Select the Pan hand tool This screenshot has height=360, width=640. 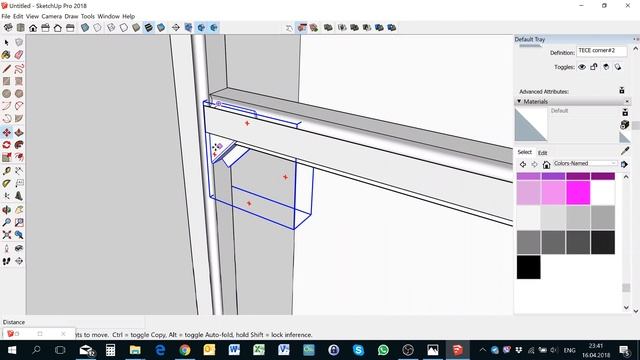click(x=19, y=210)
